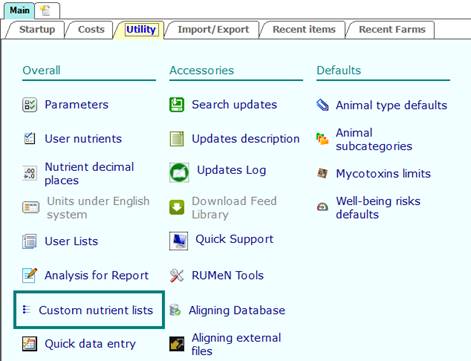
Task: Open Animal subcategories
Action: pos(374,139)
